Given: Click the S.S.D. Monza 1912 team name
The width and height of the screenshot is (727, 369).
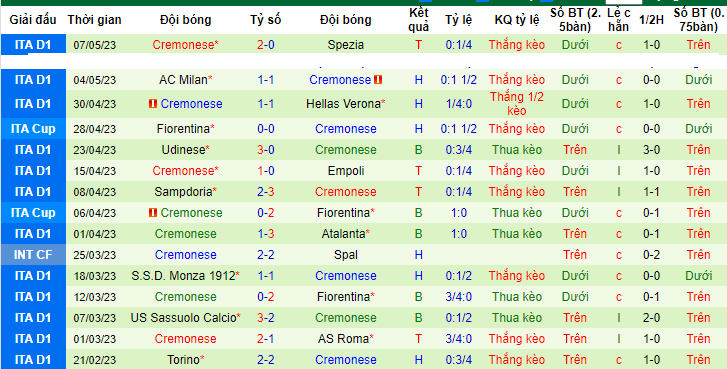Looking at the screenshot, I should [183, 276].
